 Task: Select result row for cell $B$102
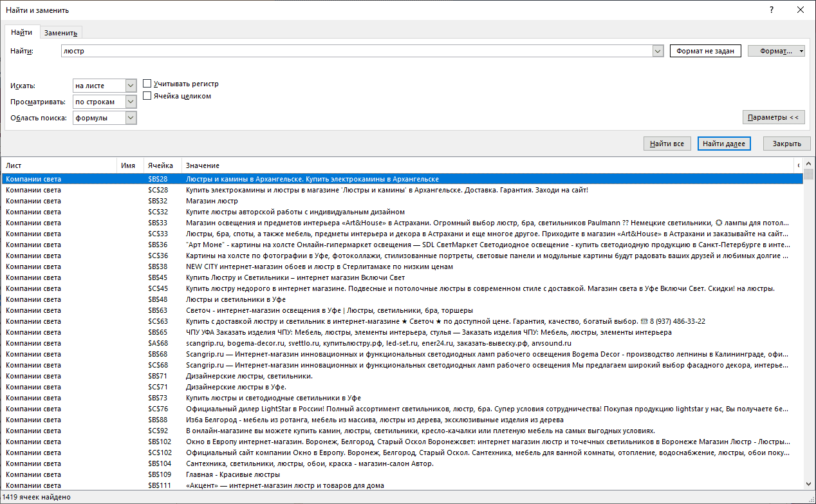pyautogui.click(x=402, y=442)
